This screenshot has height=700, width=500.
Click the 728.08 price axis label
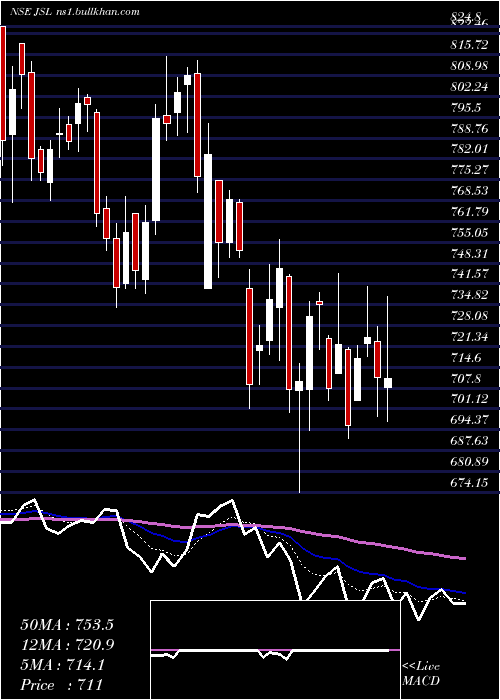point(469,316)
